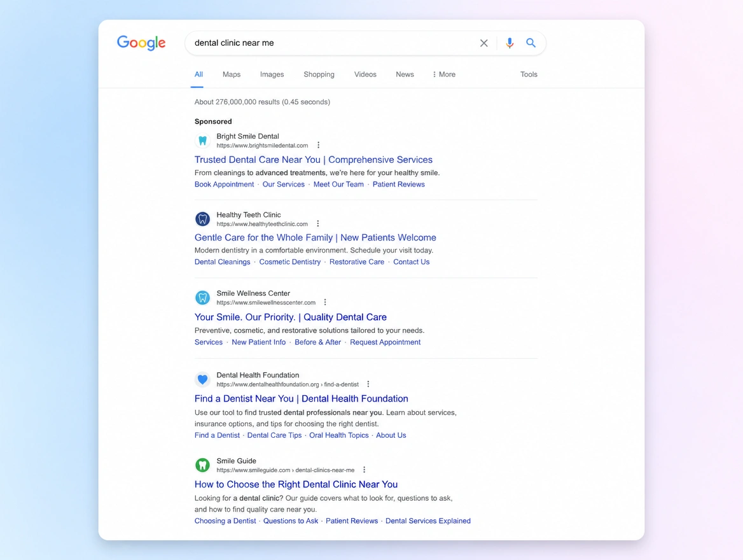The image size is (743, 560).
Task: Open options menu for Healthy Teeth Clinic ad
Action: click(318, 224)
